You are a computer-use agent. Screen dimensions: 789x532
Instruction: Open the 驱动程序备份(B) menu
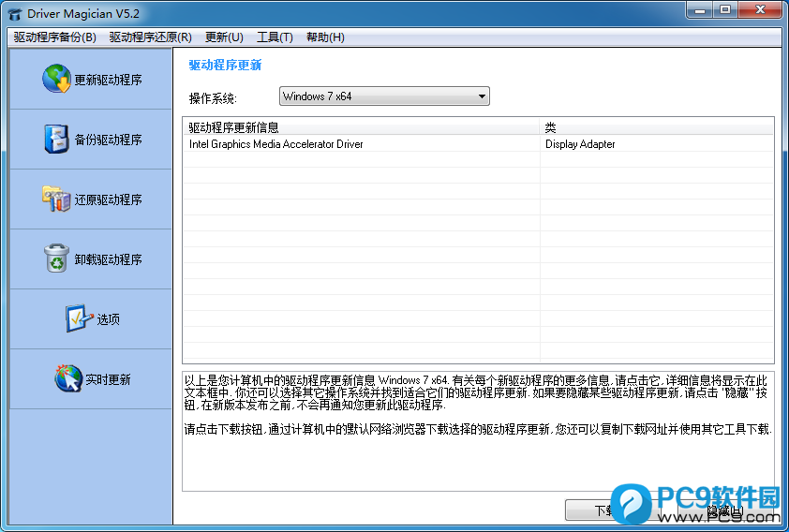[x=55, y=37]
